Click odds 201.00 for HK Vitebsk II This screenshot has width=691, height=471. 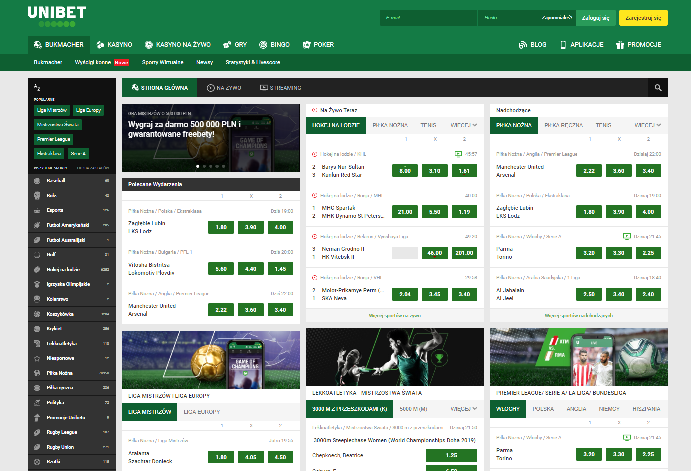[x=464, y=253]
